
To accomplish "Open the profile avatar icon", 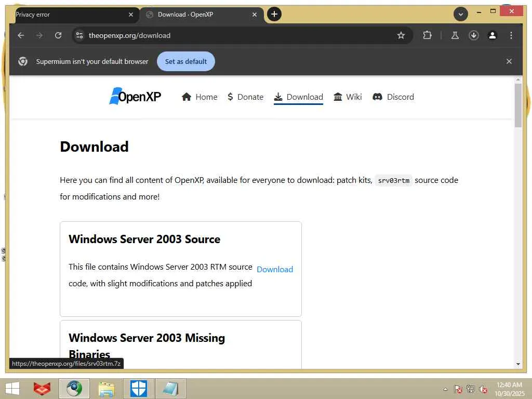I will point(493,35).
